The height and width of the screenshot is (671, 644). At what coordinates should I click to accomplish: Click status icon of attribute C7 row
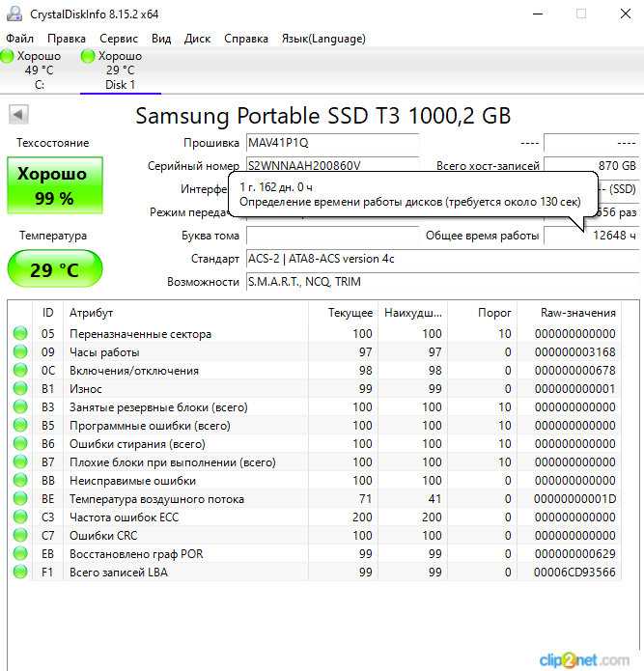[20, 535]
